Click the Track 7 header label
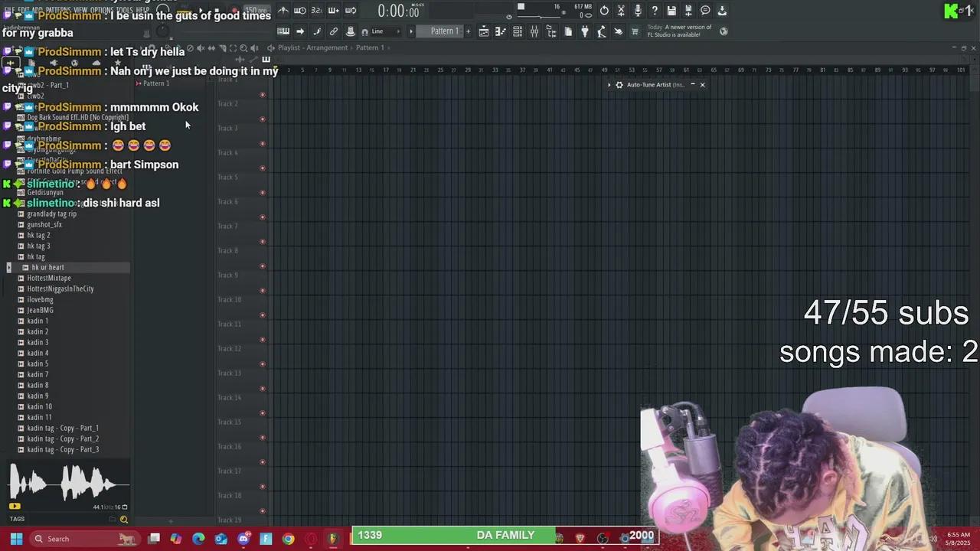 click(227, 226)
